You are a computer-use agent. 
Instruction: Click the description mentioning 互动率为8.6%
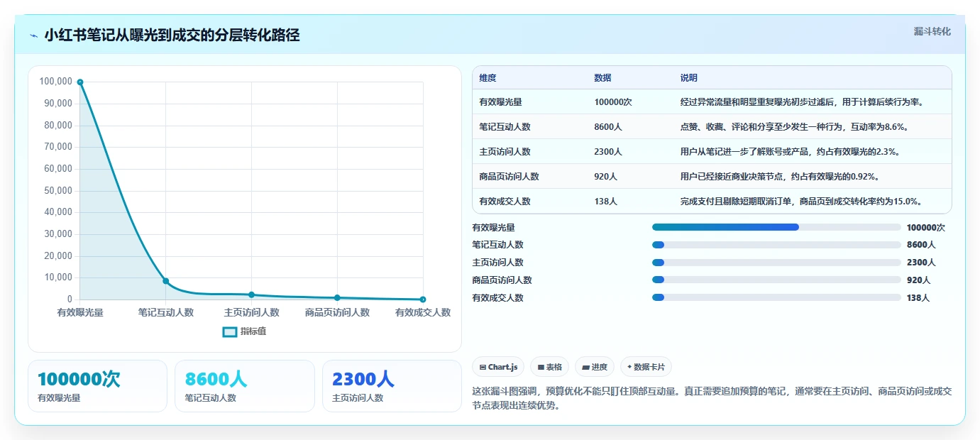click(795, 127)
